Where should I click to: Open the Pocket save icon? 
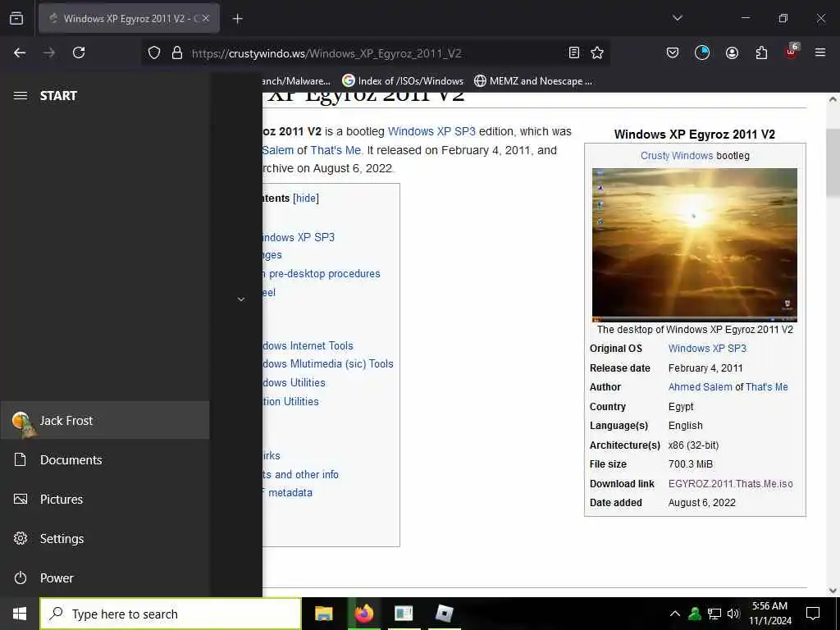tap(673, 52)
